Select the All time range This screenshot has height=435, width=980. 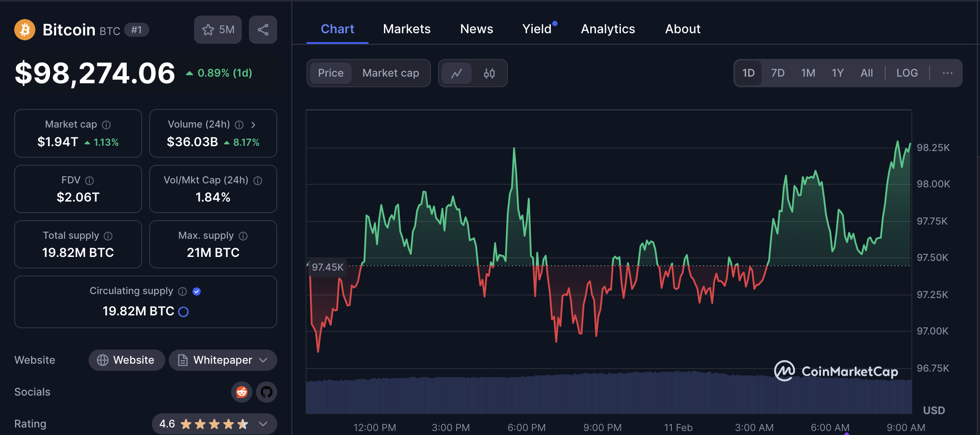coord(867,73)
